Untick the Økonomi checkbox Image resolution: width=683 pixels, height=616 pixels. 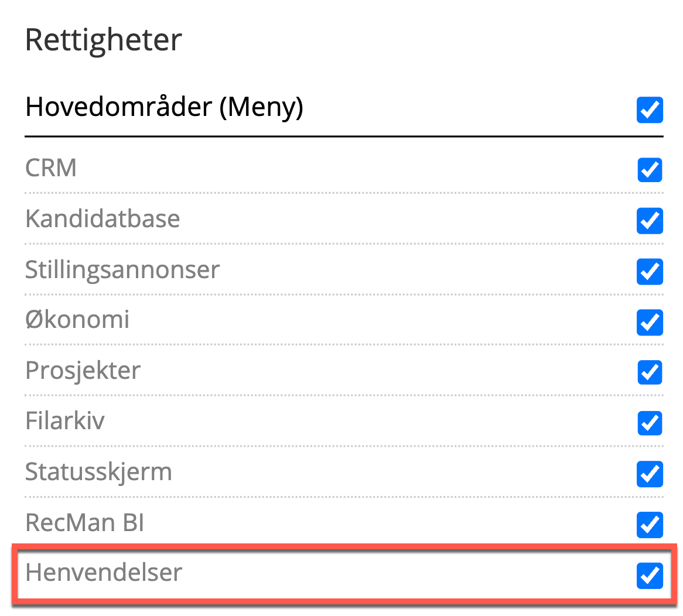coord(650,322)
